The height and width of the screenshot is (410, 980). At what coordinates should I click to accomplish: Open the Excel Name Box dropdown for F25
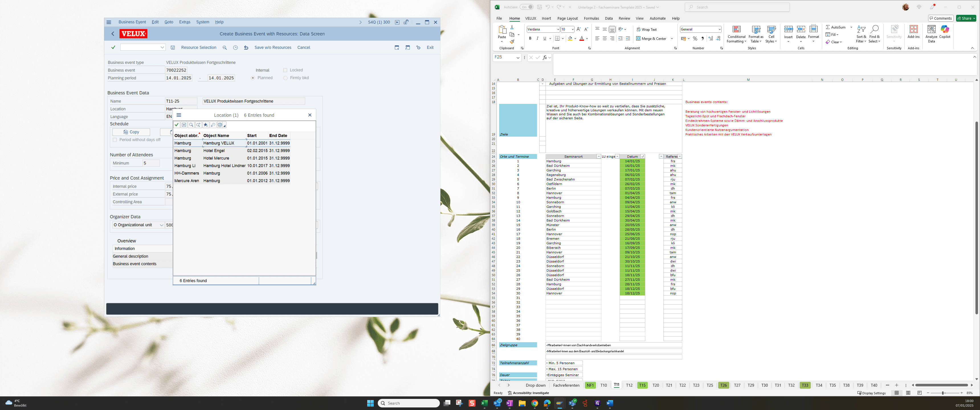click(518, 58)
